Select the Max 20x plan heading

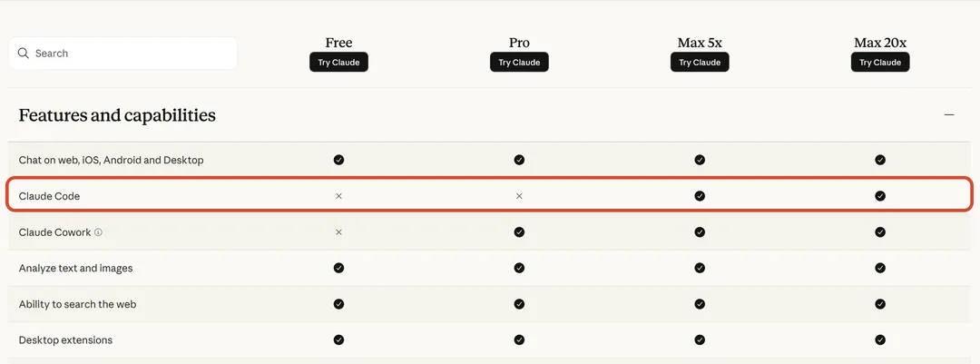tap(880, 43)
